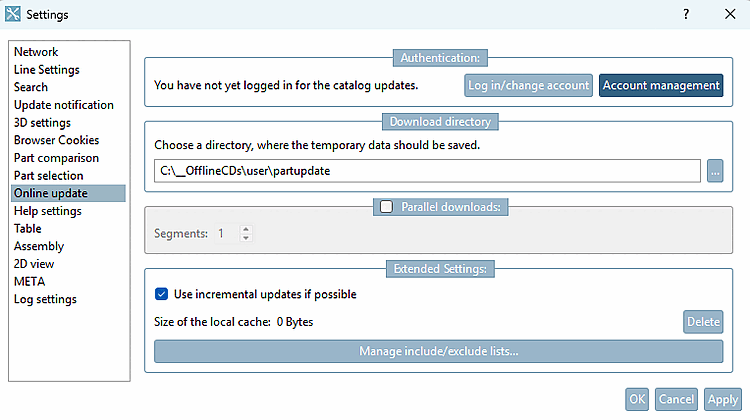Delete the local cache
Viewport: 750px width, 420px height.
click(x=703, y=322)
